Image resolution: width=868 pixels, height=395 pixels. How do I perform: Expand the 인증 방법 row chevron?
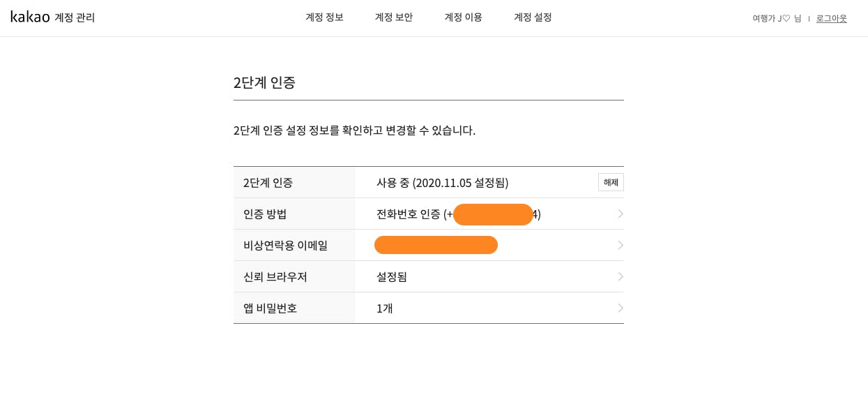coord(620,214)
